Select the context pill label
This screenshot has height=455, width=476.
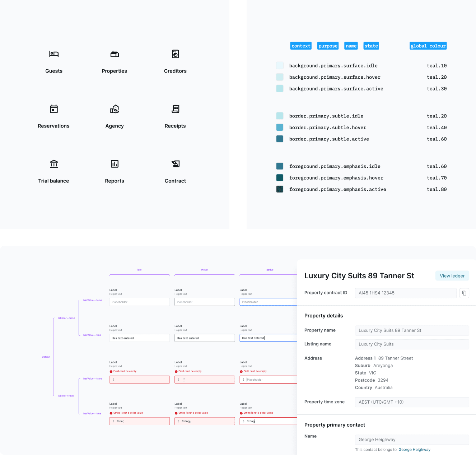[300, 46]
